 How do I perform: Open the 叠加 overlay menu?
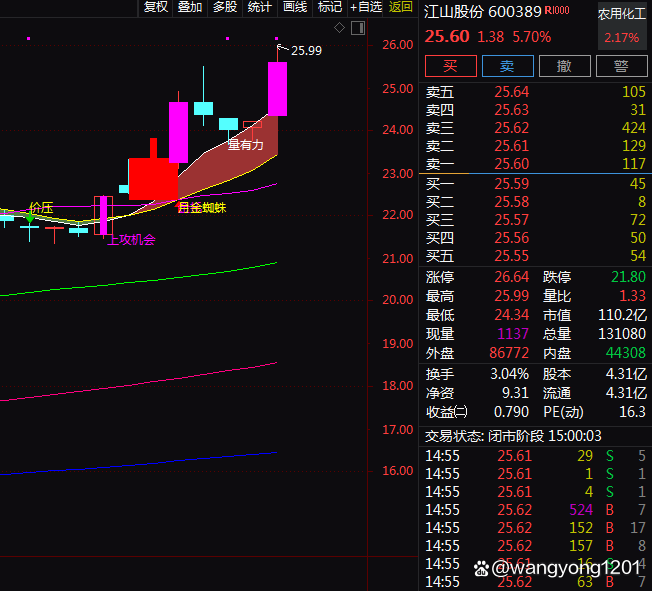tap(190, 7)
